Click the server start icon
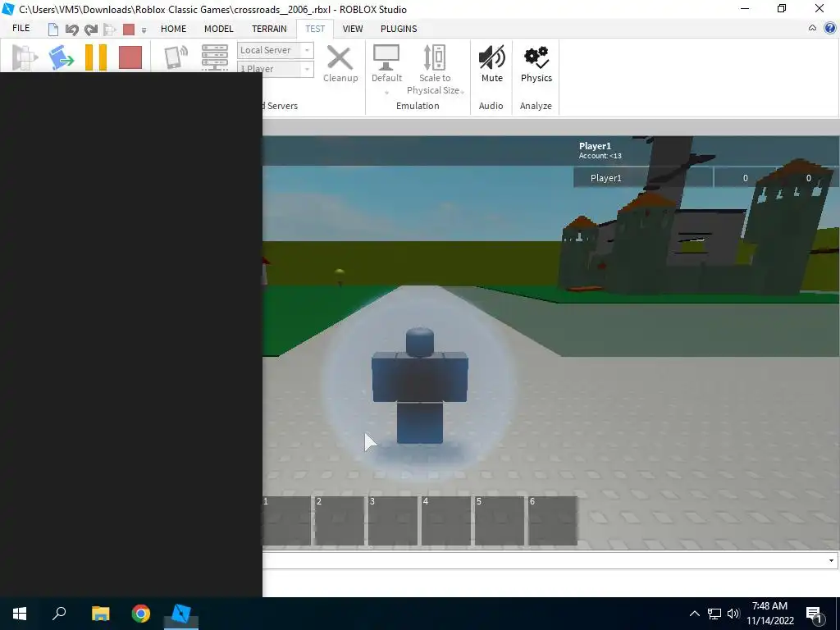 click(215, 57)
